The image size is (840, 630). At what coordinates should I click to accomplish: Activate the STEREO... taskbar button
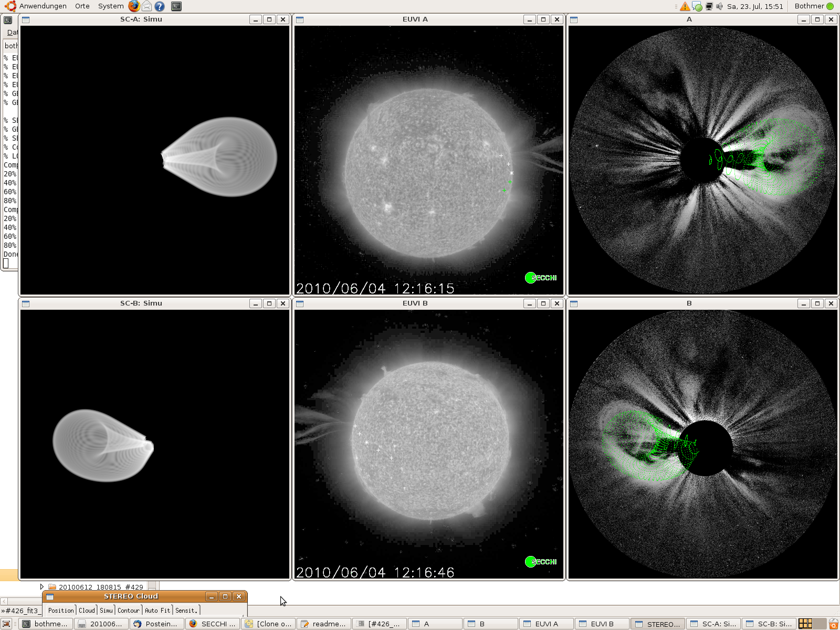click(x=658, y=624)
